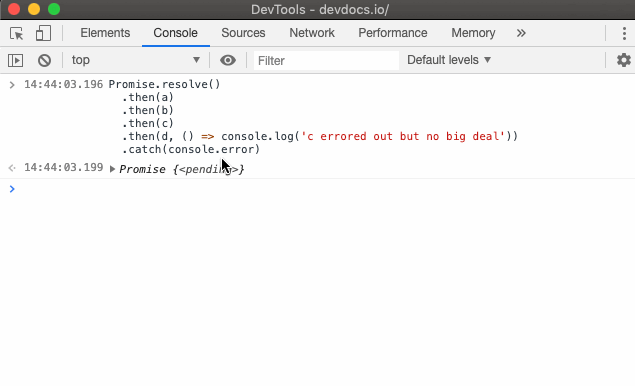Select the Console tab
This screenshot has height=386, width=635.
click(175, 33)
